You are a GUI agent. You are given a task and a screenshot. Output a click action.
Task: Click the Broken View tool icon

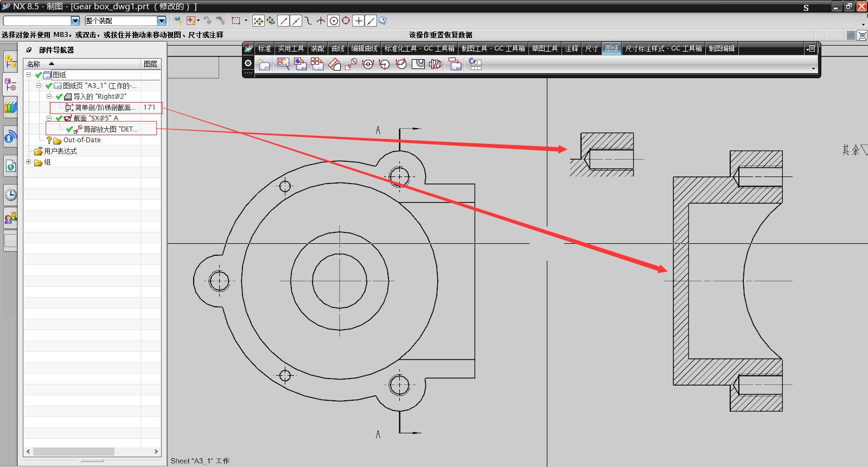click(435, 64)
